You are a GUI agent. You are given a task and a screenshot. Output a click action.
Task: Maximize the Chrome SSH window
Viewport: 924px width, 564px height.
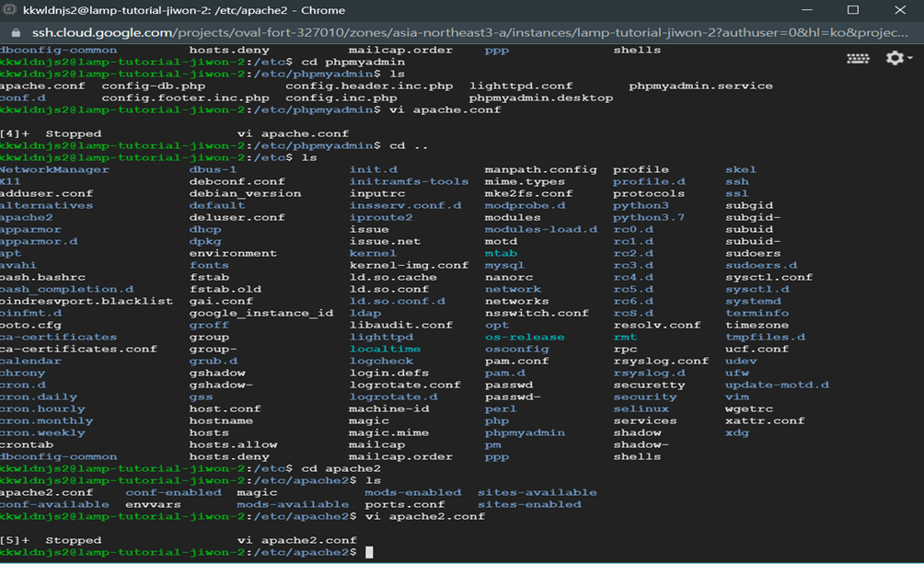tap(853, 10)
